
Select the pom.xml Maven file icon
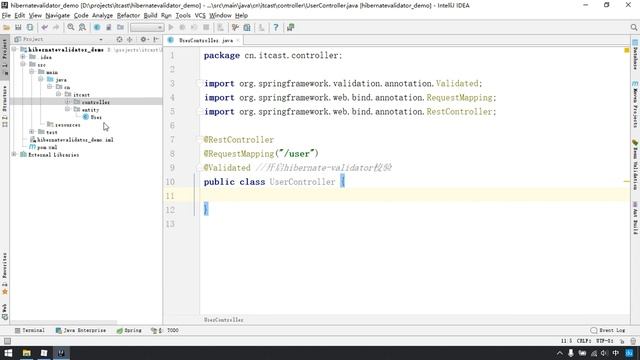33,147
